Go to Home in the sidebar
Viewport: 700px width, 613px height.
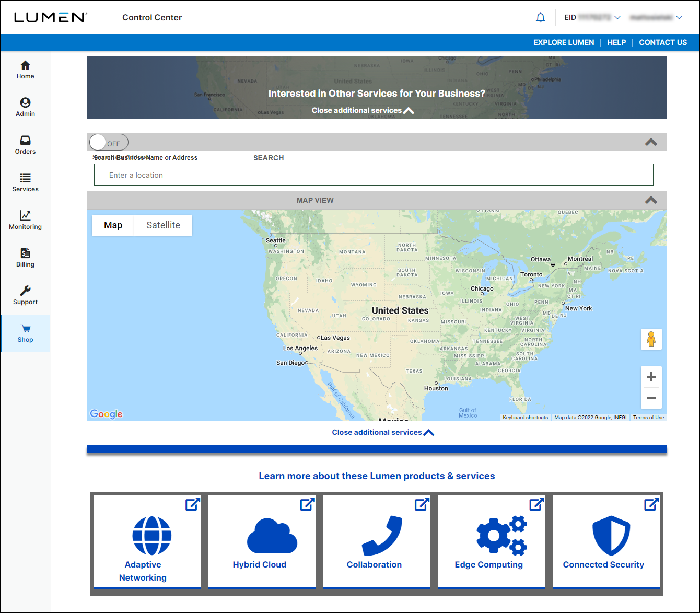(25, 70)
